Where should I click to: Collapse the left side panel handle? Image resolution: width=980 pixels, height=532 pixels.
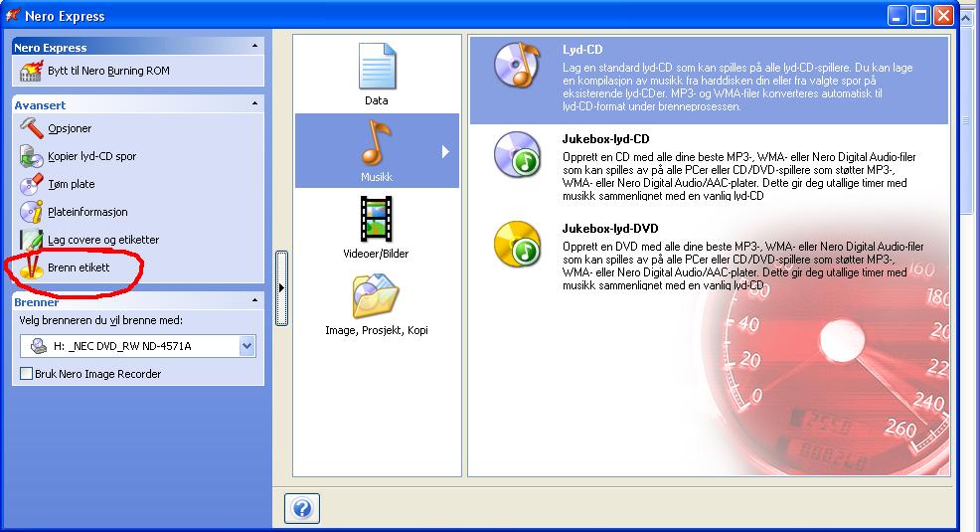click(281, 288)
